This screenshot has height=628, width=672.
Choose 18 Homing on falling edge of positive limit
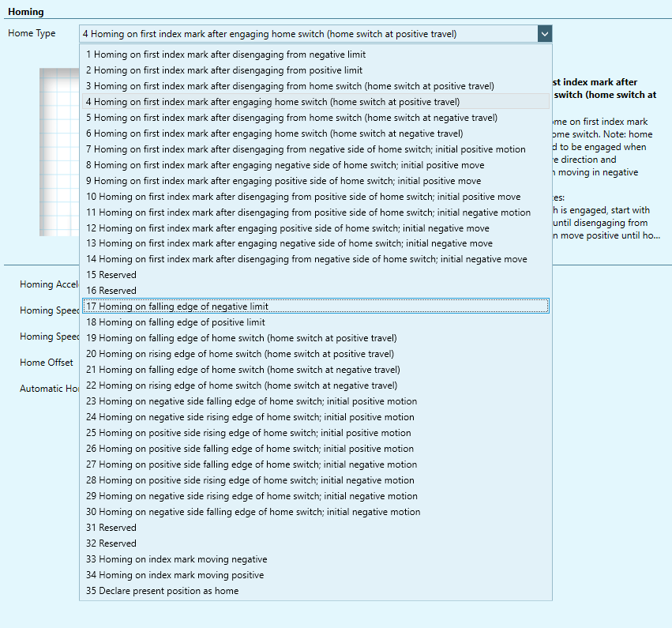click(315, 322)
